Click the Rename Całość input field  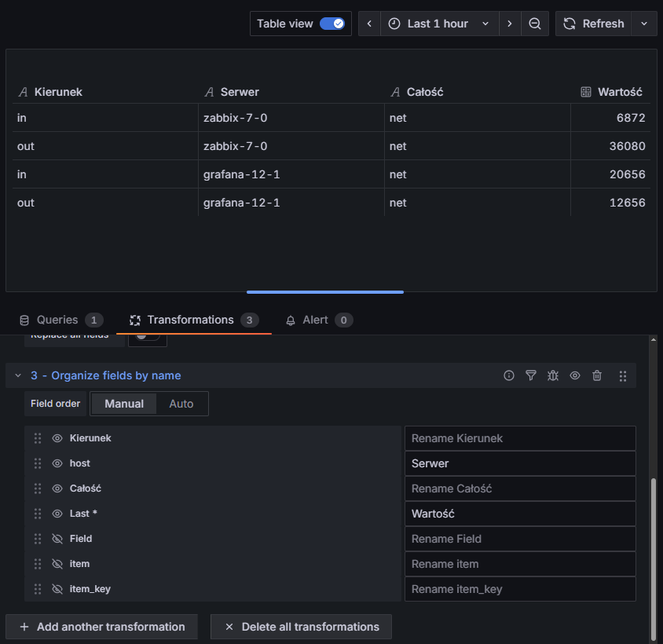(519, 488)
